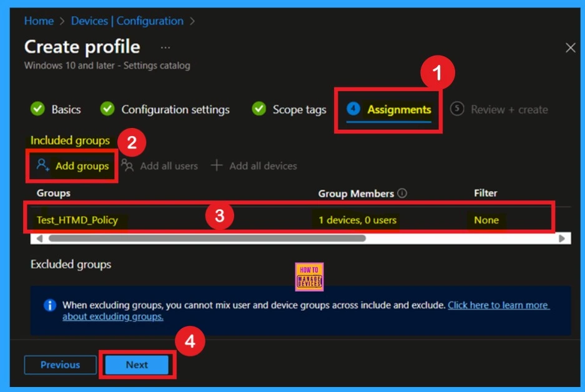Close the Create profile pane

570,47
